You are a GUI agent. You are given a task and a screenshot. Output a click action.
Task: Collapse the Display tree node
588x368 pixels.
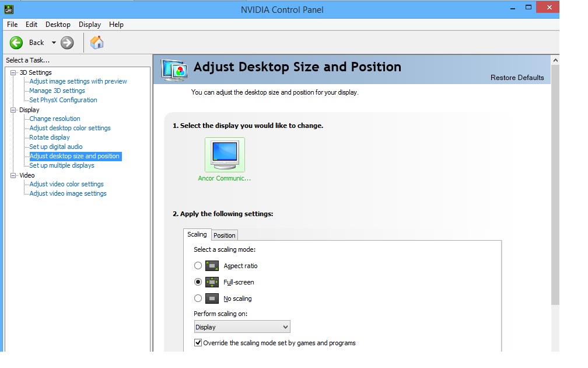(x=13, y=110)
